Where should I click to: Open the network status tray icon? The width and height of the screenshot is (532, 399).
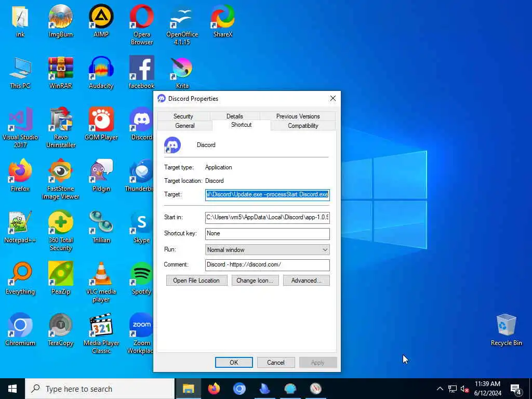453,389
